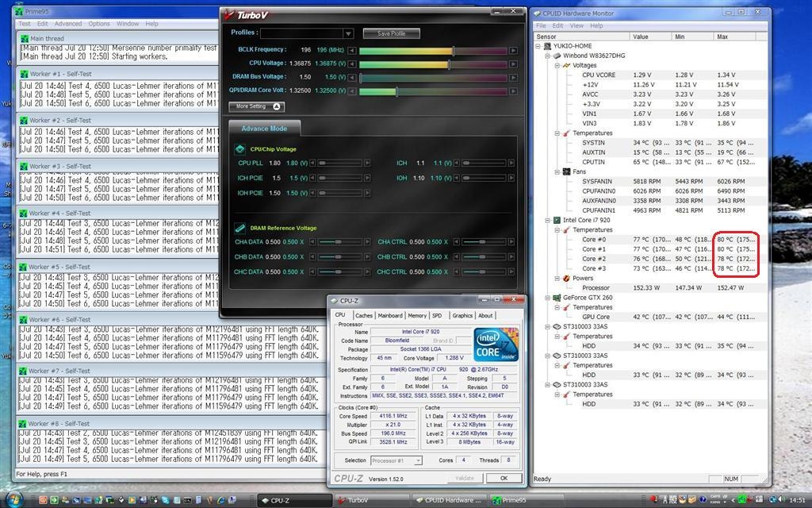
Task: Increase CHC CTRL with right arrow
Action: 511,271
